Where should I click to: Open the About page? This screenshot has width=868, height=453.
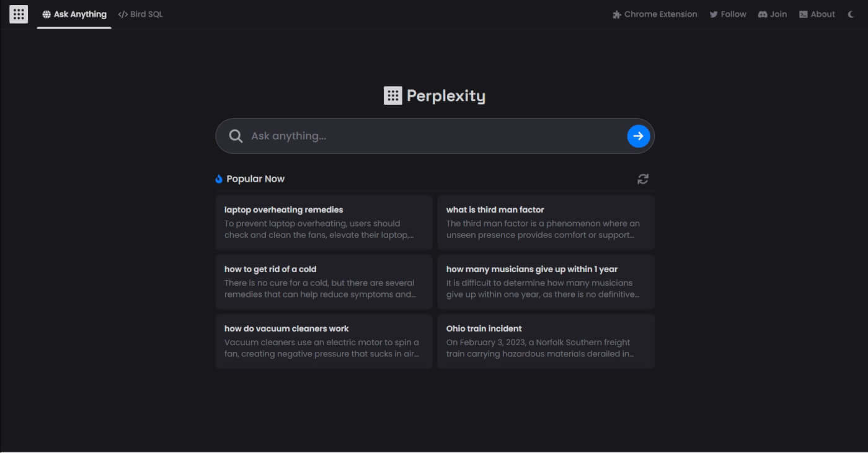click(817, 14)
